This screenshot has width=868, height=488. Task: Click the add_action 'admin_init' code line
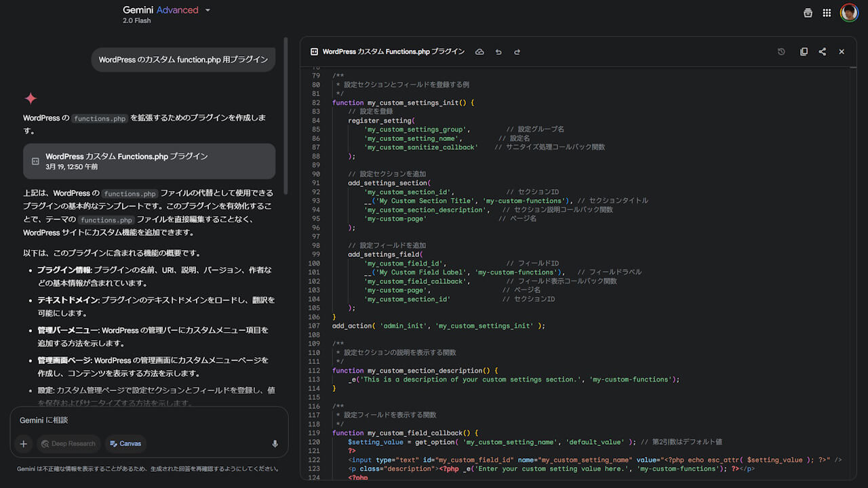pyautogui.click(x=439, y=326)
